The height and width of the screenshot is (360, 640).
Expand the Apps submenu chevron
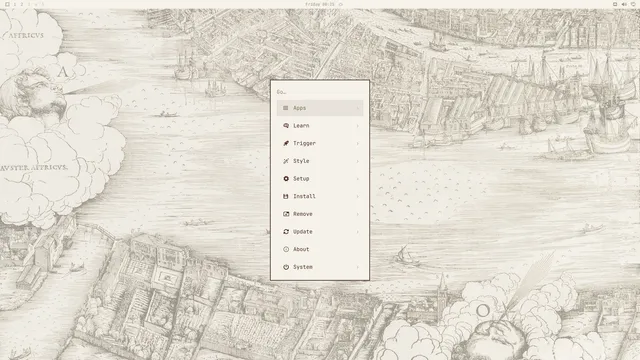point(358,108)
